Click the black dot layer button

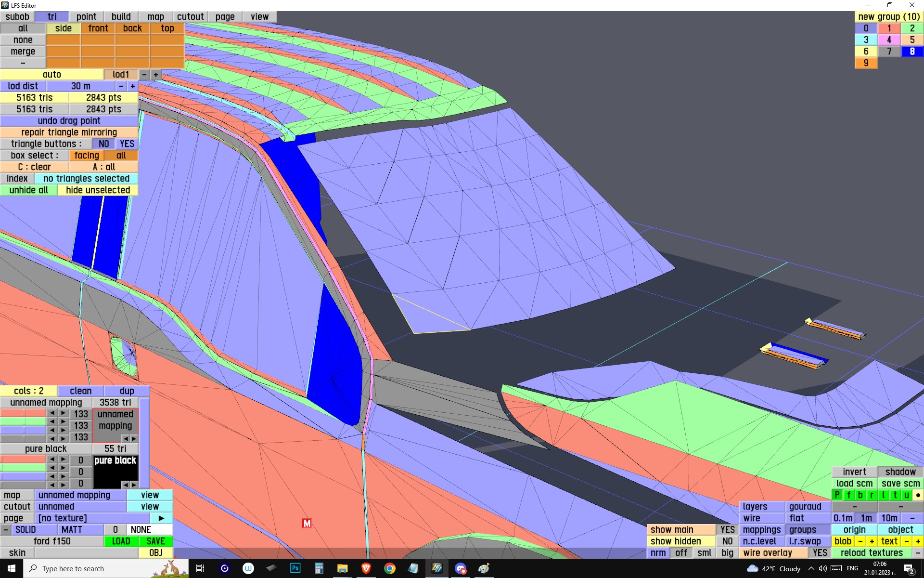(918, 495)
